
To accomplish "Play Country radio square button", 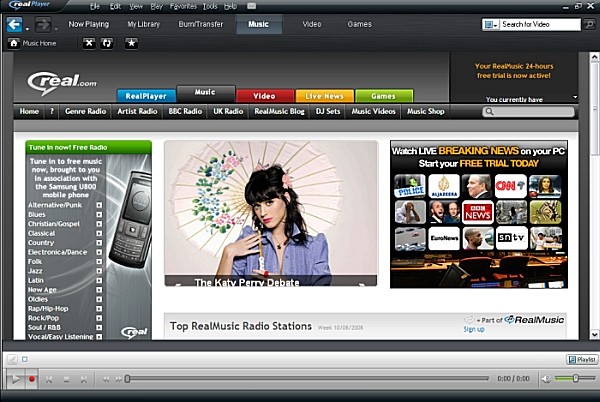I will point(99,243).
